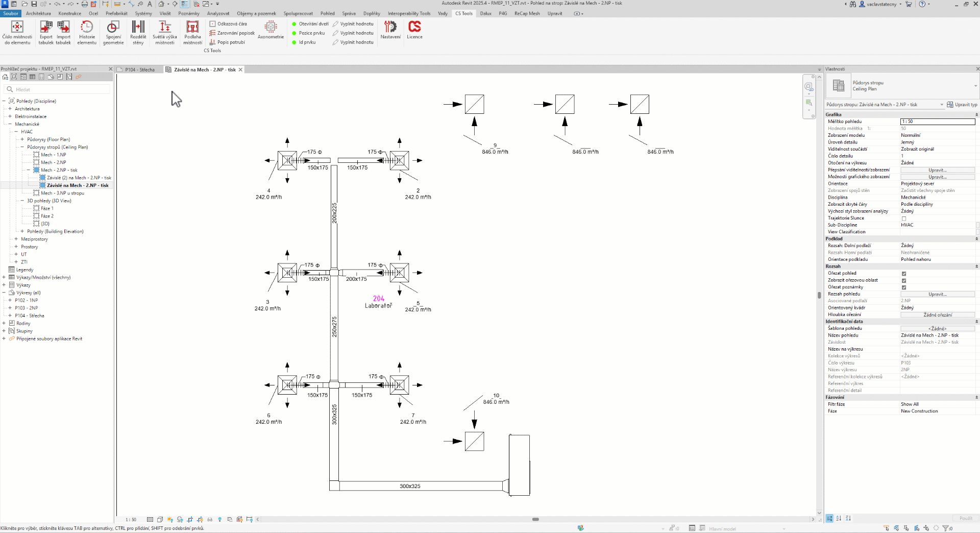The width and height of the screenshot is (980, 533).
Task: Click the horizontal scrollbar thumb
Action: point(535,519)
